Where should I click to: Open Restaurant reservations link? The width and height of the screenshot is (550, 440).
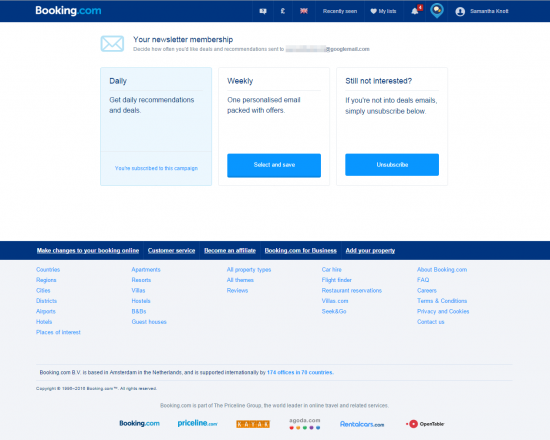(x=351, y=291)
